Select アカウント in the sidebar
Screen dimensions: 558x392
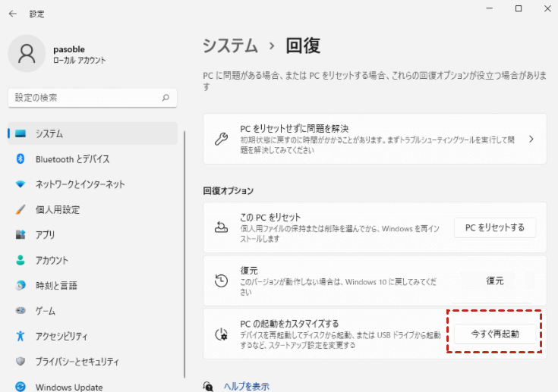tap(93, 260)
